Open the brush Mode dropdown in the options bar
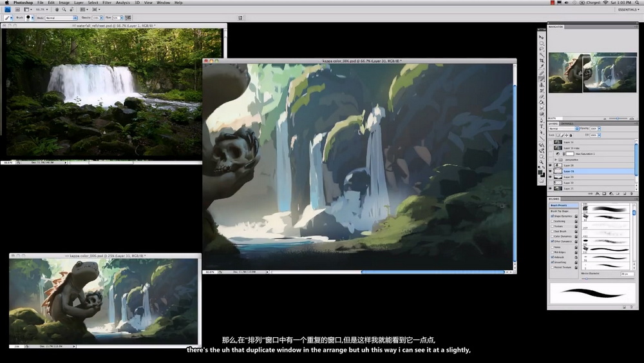Image resolution: width=644 pixels, height=363 pixels. point(62,17)
